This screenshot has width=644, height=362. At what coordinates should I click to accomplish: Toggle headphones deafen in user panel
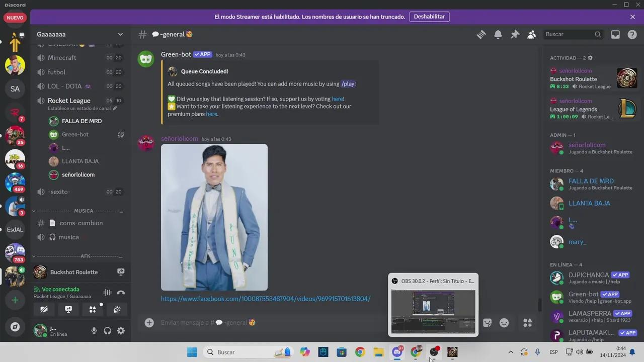click(107, 330)
